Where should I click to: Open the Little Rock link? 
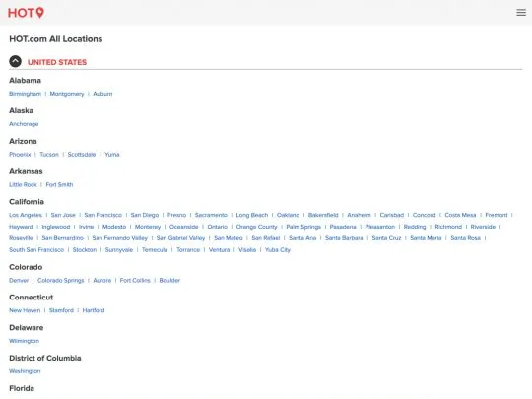tap(23, 184)
